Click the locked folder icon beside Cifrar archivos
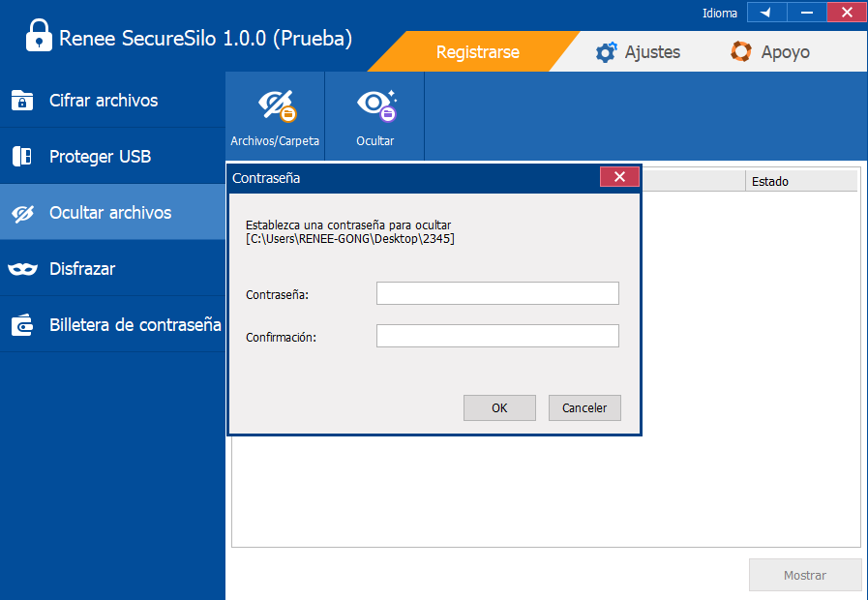Screen dimensions: 868x600 tap(22, 101)
